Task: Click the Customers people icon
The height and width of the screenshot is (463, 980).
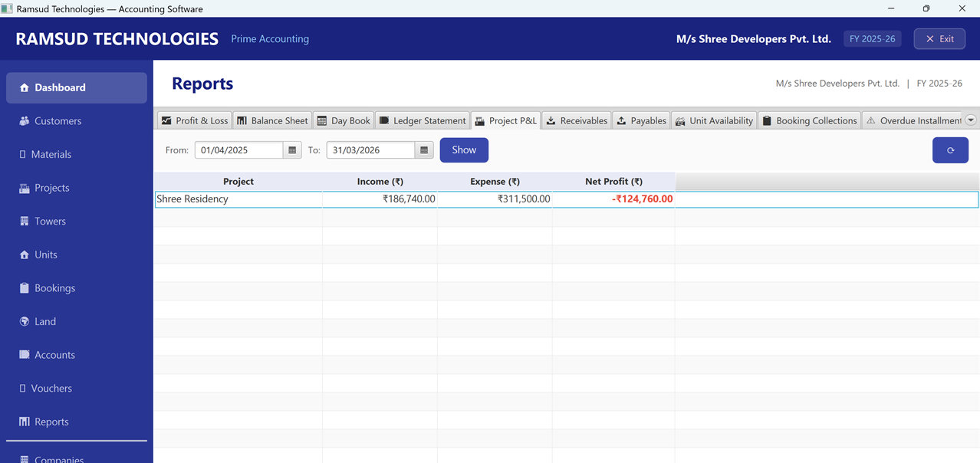Action: 24,121
